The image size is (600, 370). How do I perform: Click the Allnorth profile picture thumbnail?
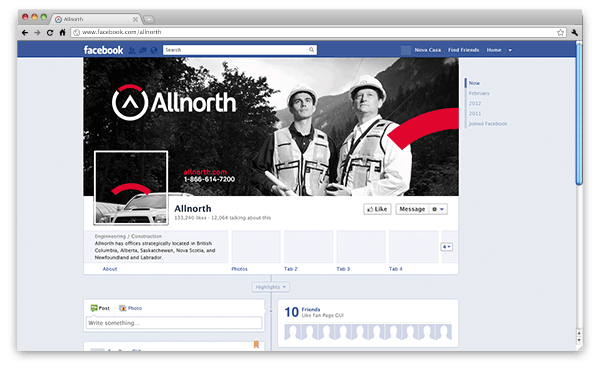(x=131, y=187)
